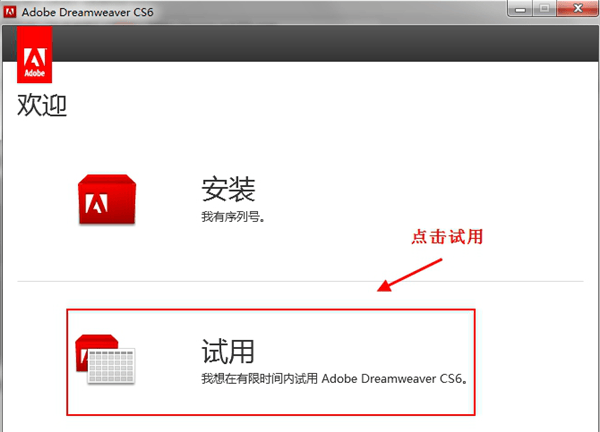Click the red Adobe install box icon
Image resolution: width=600 pixels, height=432 pixels.
(107, 199)
